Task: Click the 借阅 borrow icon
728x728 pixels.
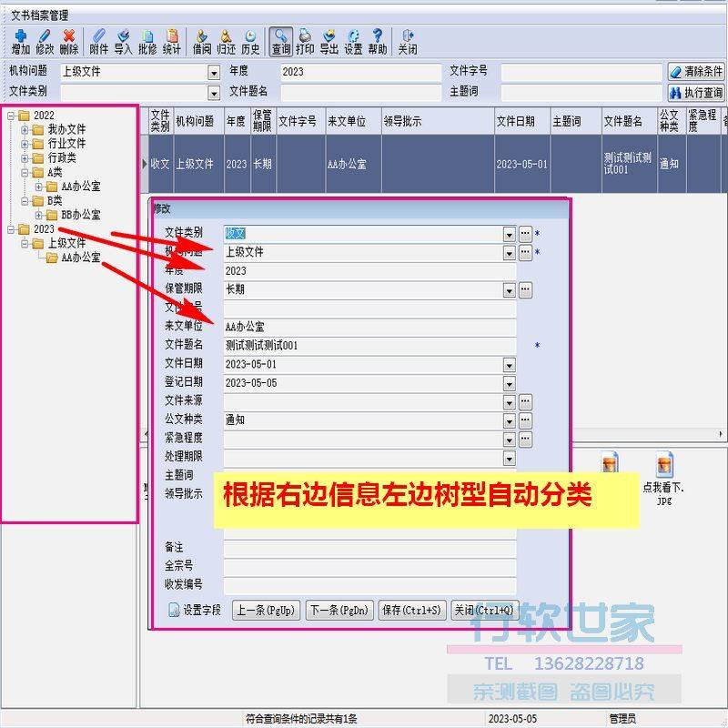Action: [202, 42]
